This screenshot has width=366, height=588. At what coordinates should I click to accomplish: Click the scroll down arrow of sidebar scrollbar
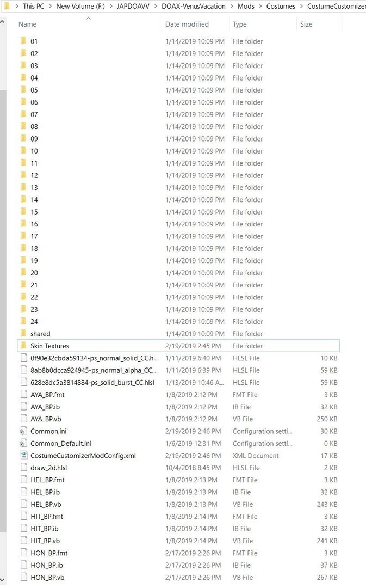pos(3,580)
